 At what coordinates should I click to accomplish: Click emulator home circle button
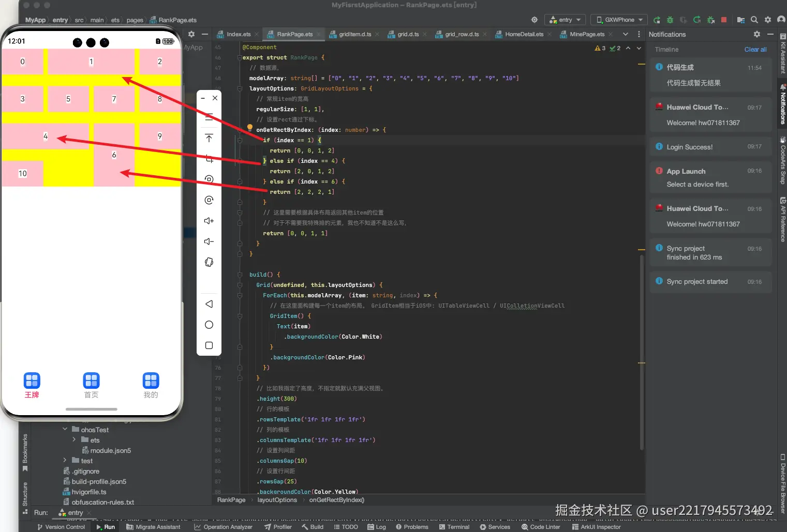tap(209, 325)
